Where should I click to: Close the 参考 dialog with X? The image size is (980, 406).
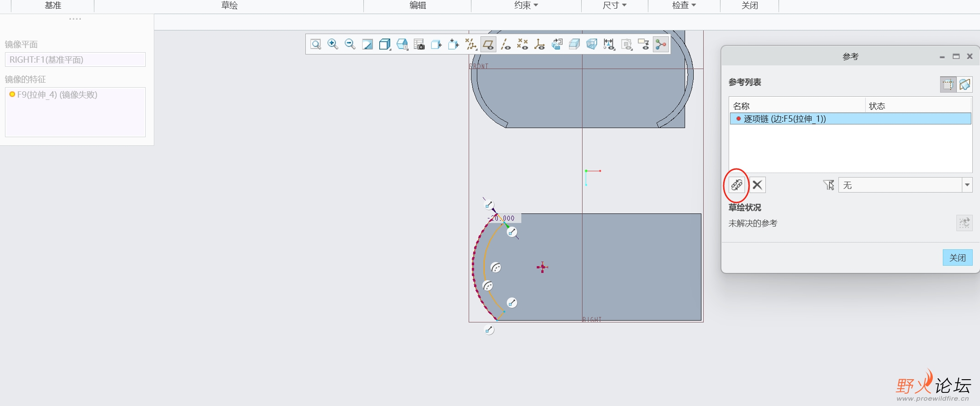pyautogui.click(x=970, y=56)
